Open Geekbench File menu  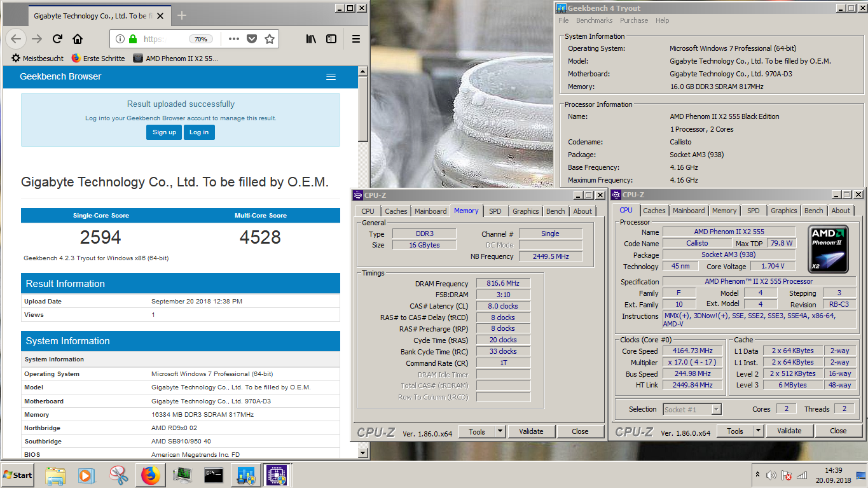tap(563, 20)
